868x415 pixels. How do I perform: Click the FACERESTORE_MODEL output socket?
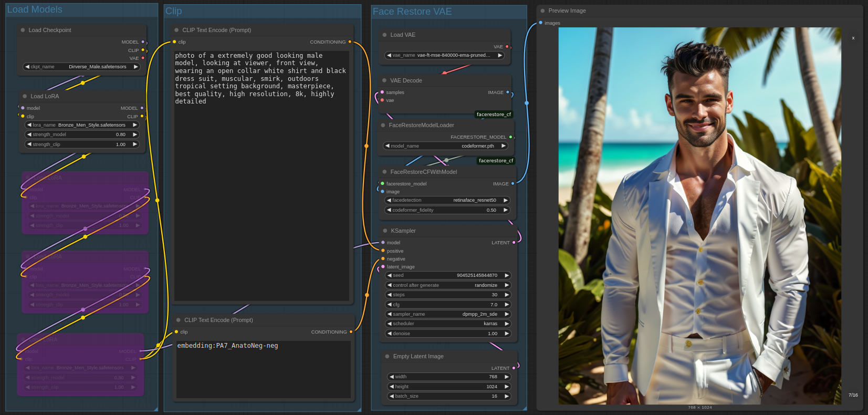click(510, 137)
